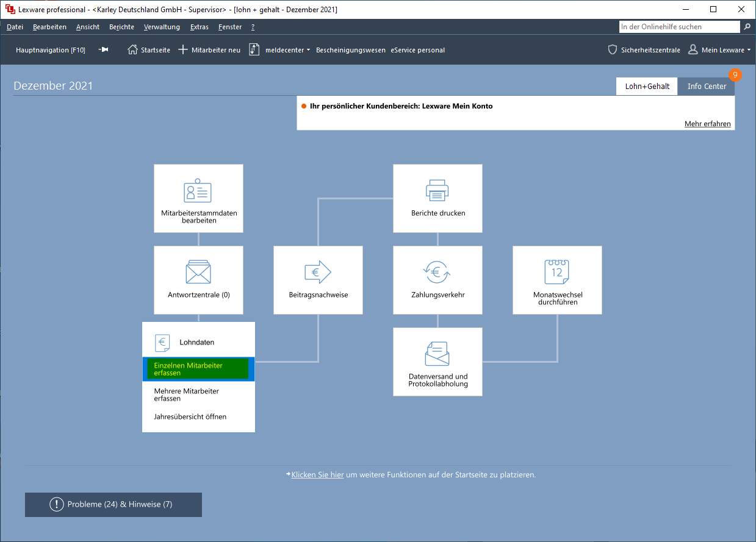Click the Lexware Mein Konto headline
The height and width of the screenshot is (542, 756).
pyautogui.click(x=401, y=106)
